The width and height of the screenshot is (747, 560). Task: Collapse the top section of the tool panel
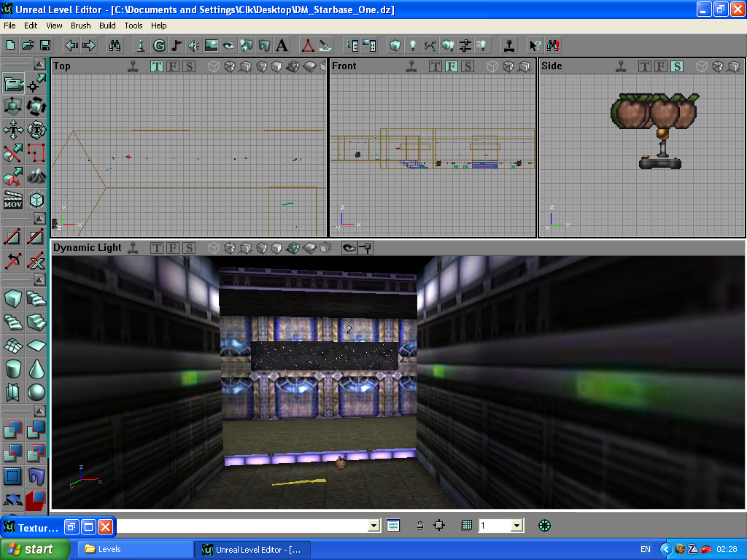pos(38,63)
